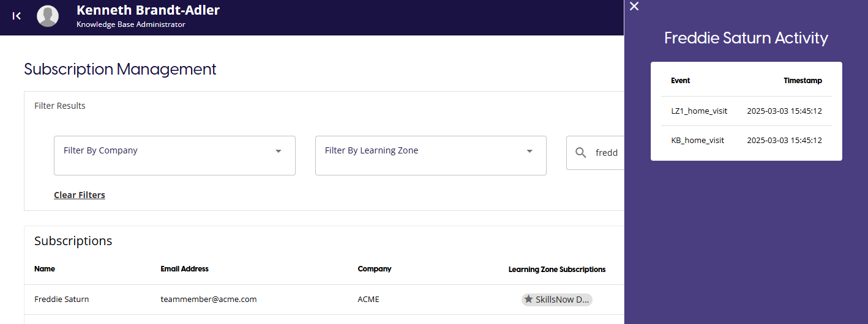Sort by the Name column header
This screenshot has height=324, width=868.
(x=45, y=269)
